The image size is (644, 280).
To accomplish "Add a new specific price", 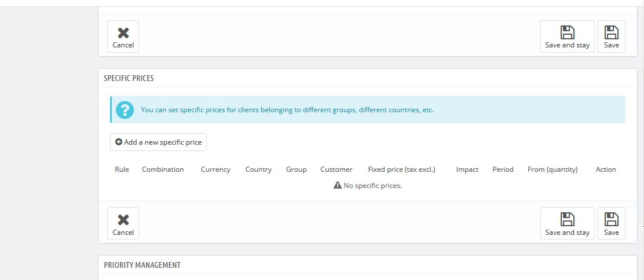I will coord(158,142).
